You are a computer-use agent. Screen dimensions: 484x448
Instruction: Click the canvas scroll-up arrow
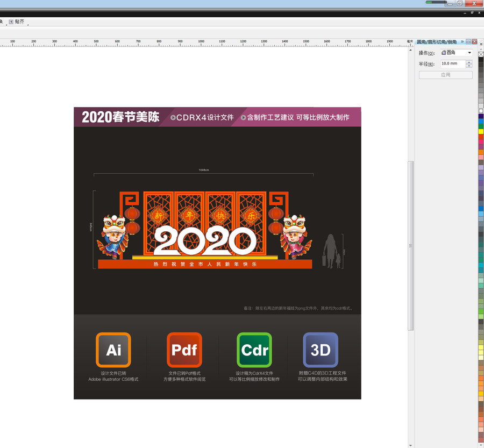410,50
